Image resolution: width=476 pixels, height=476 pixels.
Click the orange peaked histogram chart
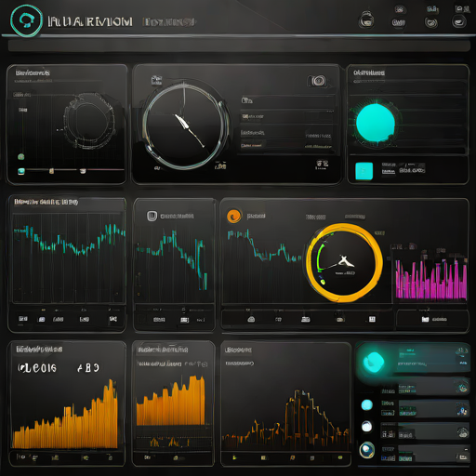[x=285, y=420]
